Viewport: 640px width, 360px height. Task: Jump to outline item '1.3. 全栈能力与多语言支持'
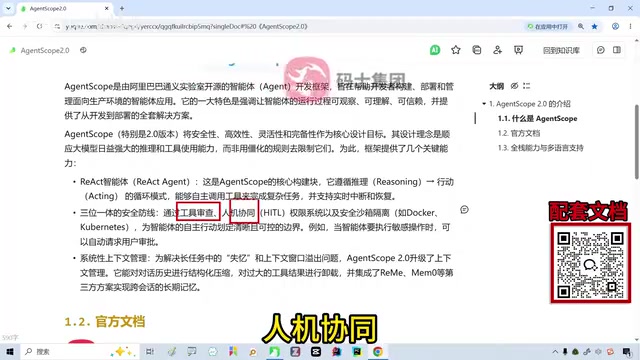pos(540,148)
